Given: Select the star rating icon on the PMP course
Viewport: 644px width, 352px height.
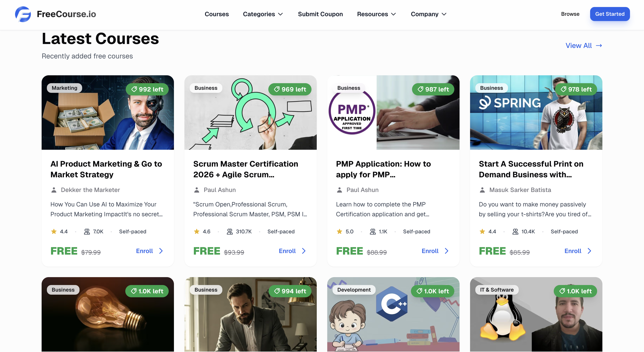Looking at the screenshot, I should click(339, 231).
